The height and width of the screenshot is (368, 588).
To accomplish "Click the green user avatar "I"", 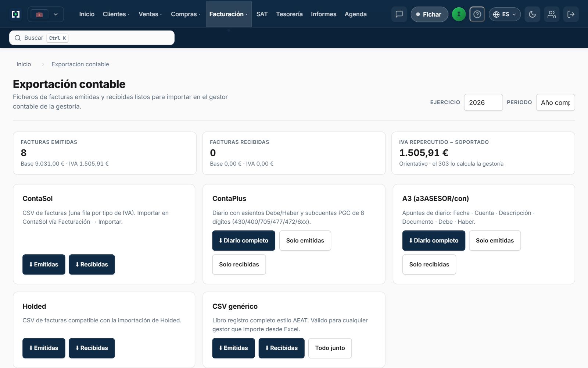I will [459, 14].
